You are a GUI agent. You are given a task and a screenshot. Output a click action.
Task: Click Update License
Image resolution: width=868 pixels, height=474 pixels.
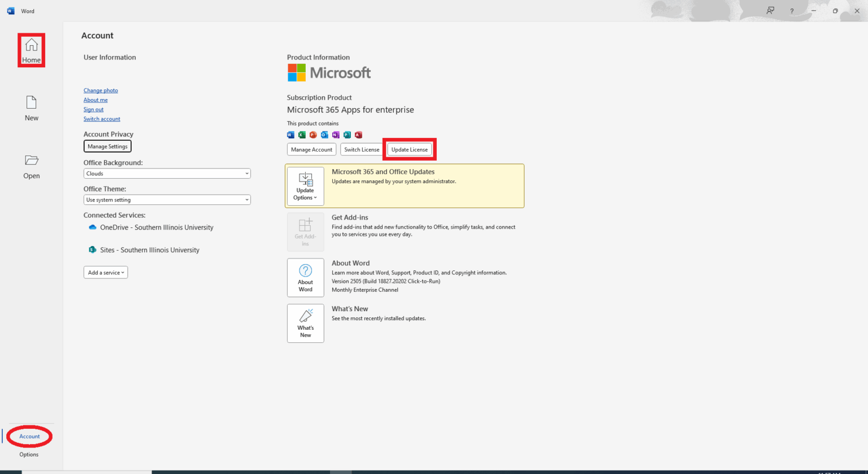[x=409, y=149]
